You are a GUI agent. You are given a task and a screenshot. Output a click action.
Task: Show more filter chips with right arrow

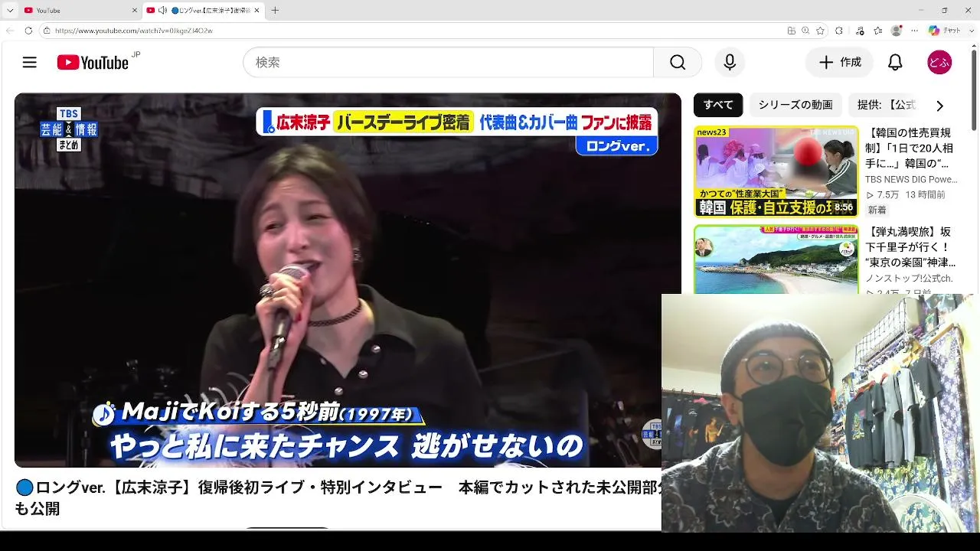click(939, 106)
